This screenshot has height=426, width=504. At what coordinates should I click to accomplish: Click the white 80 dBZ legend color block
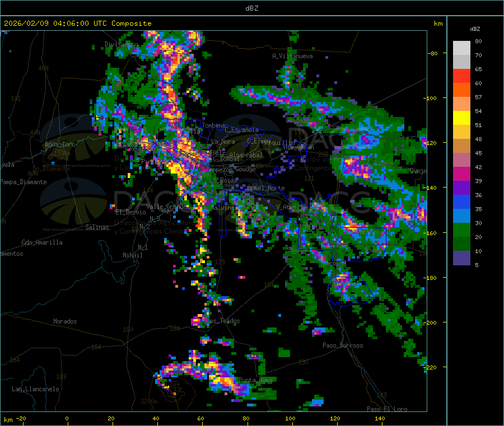(461, 48)
